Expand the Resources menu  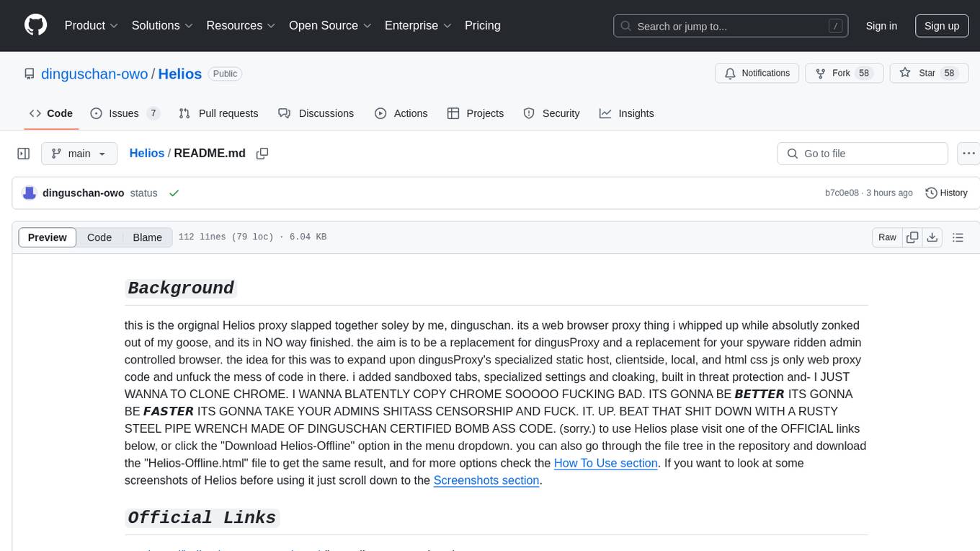coord(241,25)
